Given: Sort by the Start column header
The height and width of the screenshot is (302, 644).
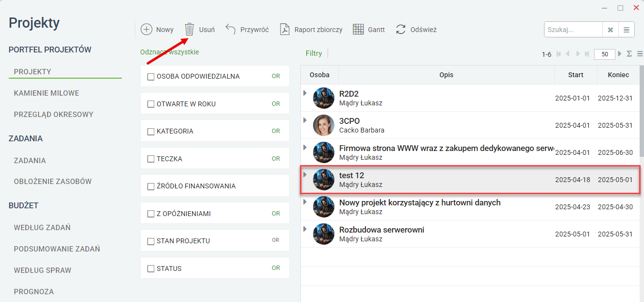Looking at the screenshot, I should pos(576,75).
